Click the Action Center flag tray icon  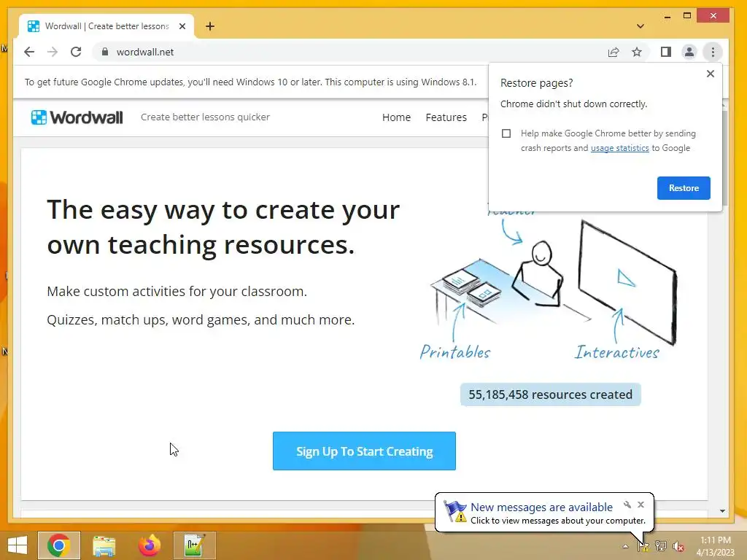point(643,546)
